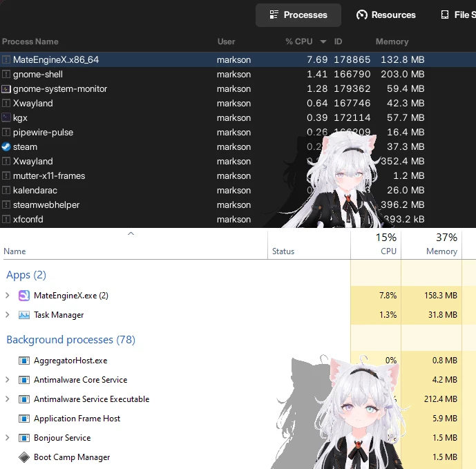This screenshot has width=476, height=469.
Task: Expand the Task Manager entry
Action: (8, 315)
